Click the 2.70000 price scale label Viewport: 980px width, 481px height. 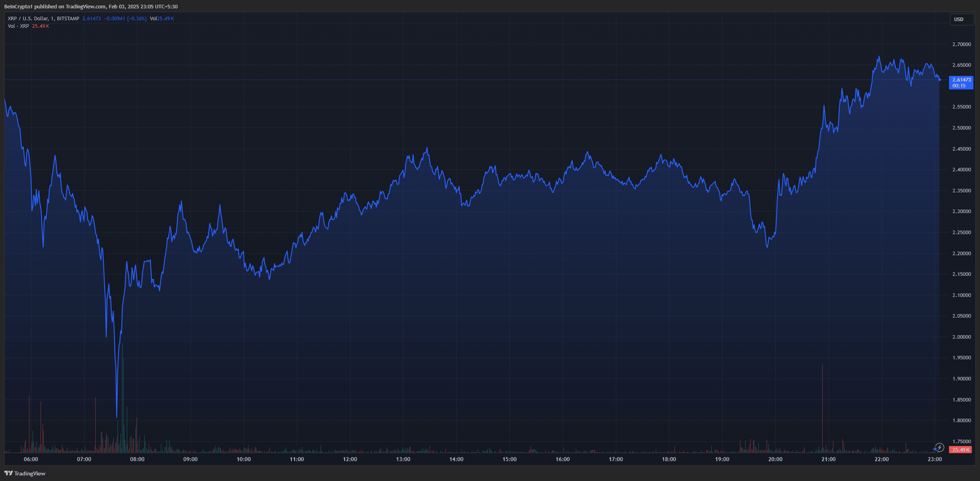961,44
